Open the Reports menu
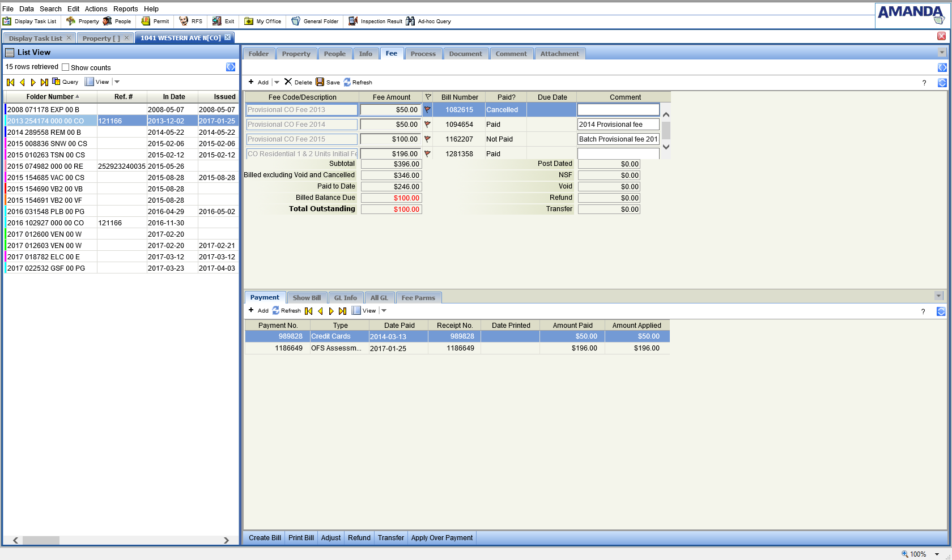Image resolution: width=952 pixels, height=560 pixels. (x=125, y=8)
